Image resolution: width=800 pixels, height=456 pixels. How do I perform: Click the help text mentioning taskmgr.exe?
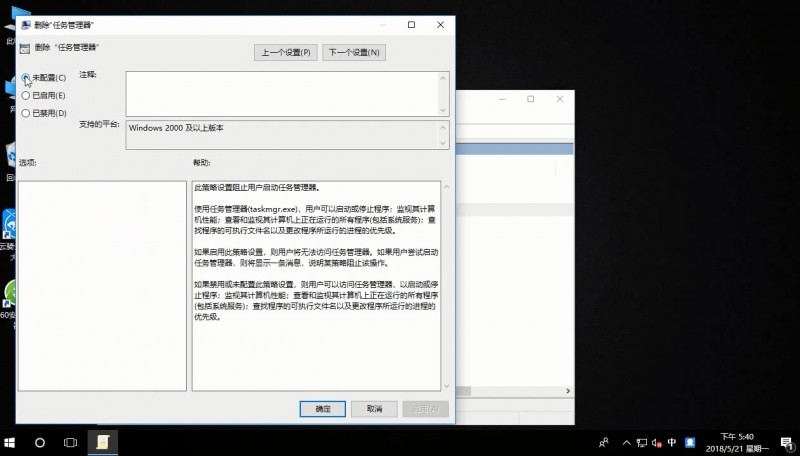pos(315,219)
